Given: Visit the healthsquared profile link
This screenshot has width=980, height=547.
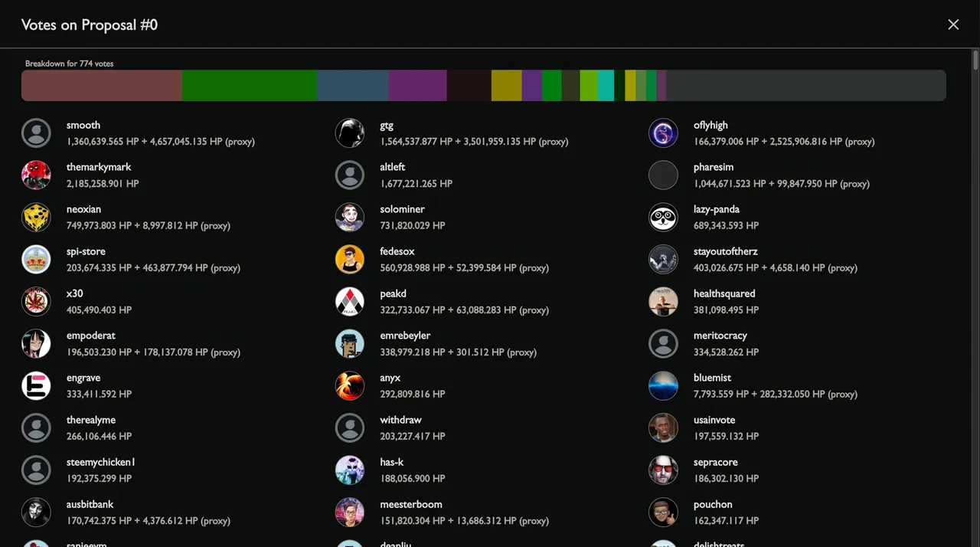Looking at the screenshot, I should click(724, 293).
